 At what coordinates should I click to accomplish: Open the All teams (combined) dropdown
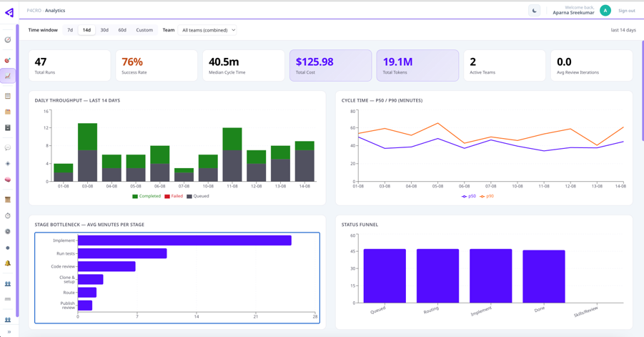(207, 30)
